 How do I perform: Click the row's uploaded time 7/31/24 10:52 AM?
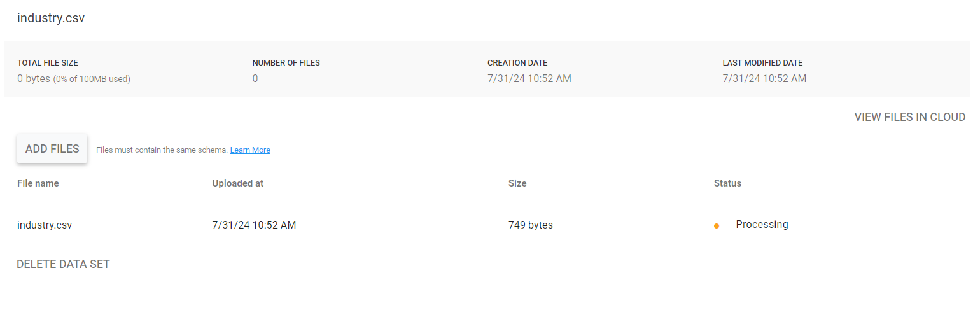click(x=254, y=225)
